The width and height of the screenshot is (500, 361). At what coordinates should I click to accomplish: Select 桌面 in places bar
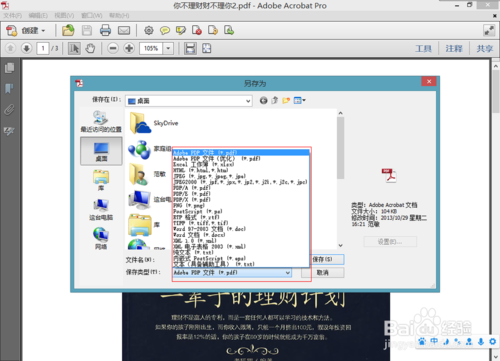tap(101, 151)
